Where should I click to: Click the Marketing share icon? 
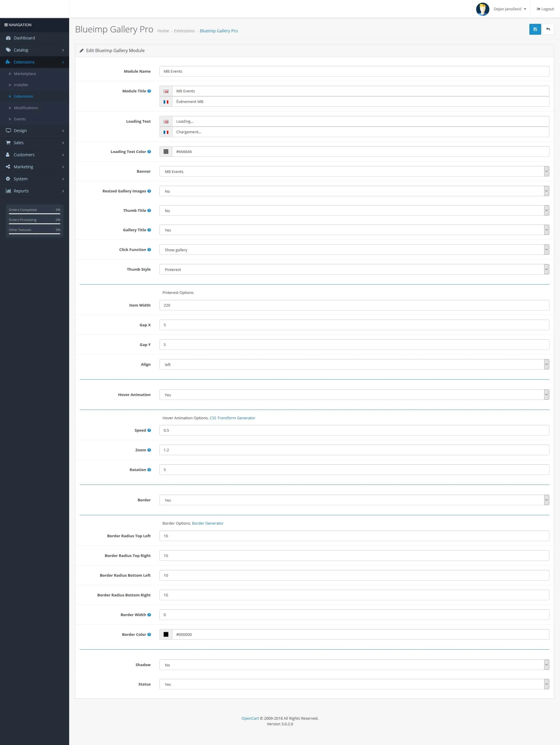pos(8,167)
